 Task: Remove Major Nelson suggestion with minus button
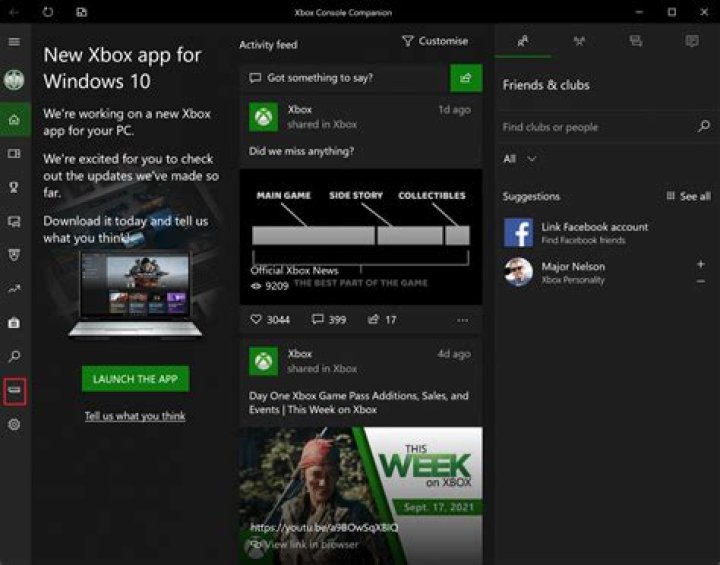(x=700, y=282)
